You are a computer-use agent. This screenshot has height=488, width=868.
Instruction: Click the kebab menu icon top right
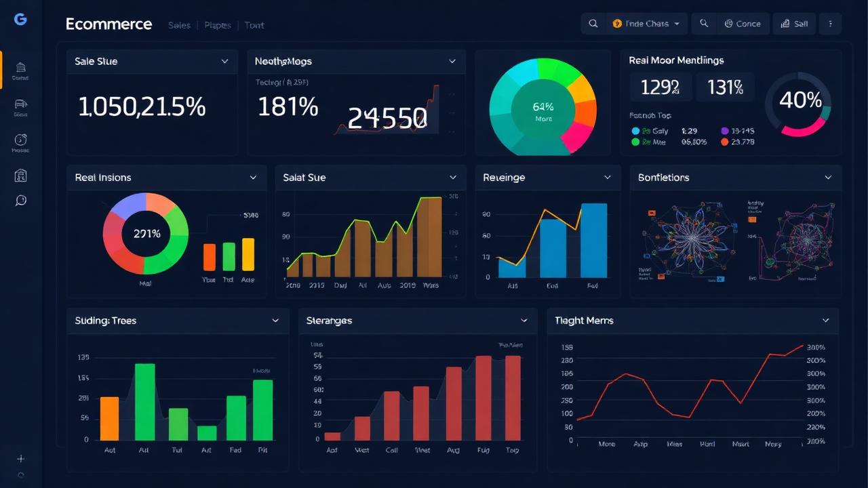830,23
